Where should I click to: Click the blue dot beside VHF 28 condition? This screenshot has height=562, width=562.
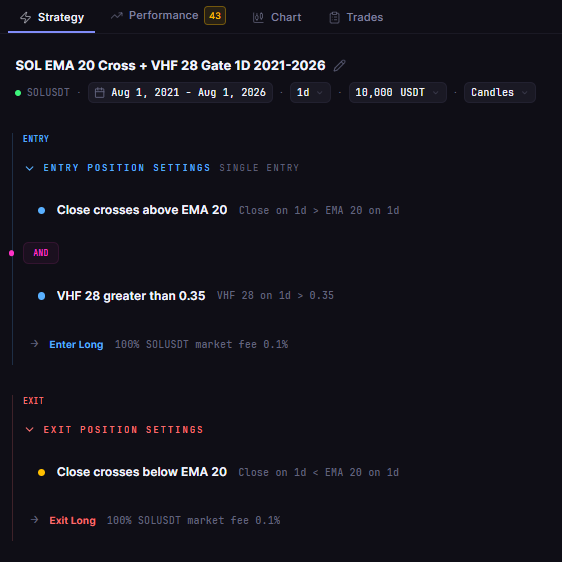pos(42,296)
